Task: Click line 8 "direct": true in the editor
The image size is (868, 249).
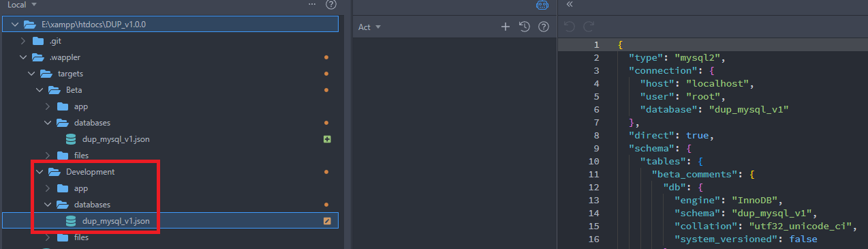Action: (670, 135)
